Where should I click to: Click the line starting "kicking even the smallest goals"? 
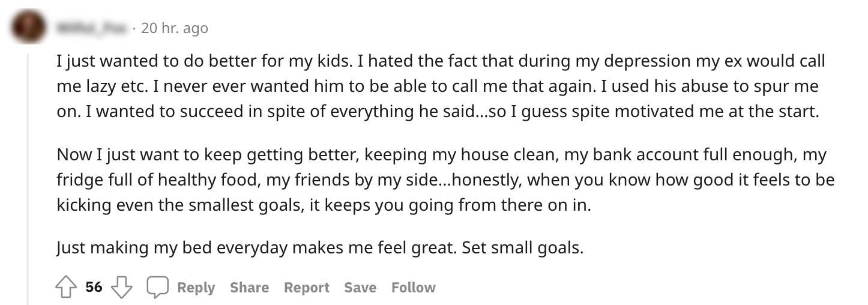pos(324,205)
